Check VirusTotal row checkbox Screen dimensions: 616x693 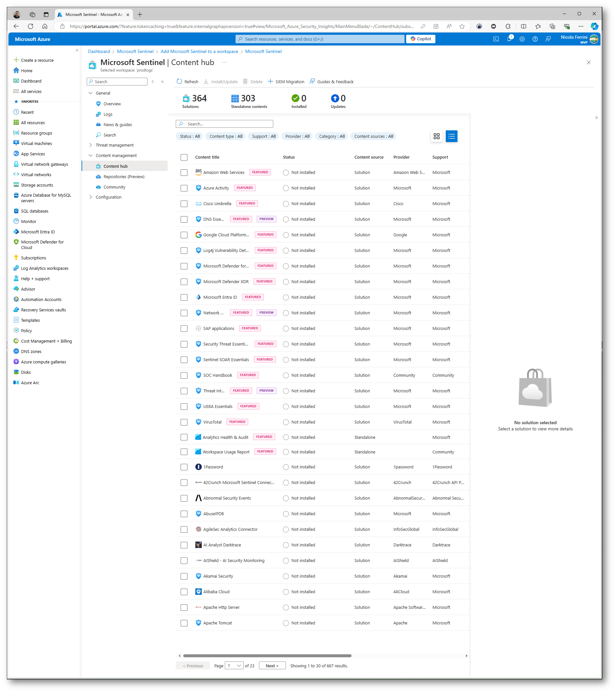click(x=184, y=422)
